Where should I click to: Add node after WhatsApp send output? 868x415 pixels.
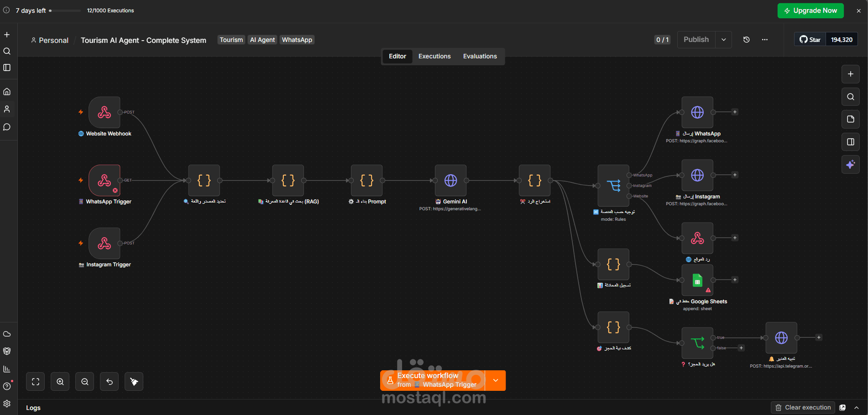tap(735, 112)
